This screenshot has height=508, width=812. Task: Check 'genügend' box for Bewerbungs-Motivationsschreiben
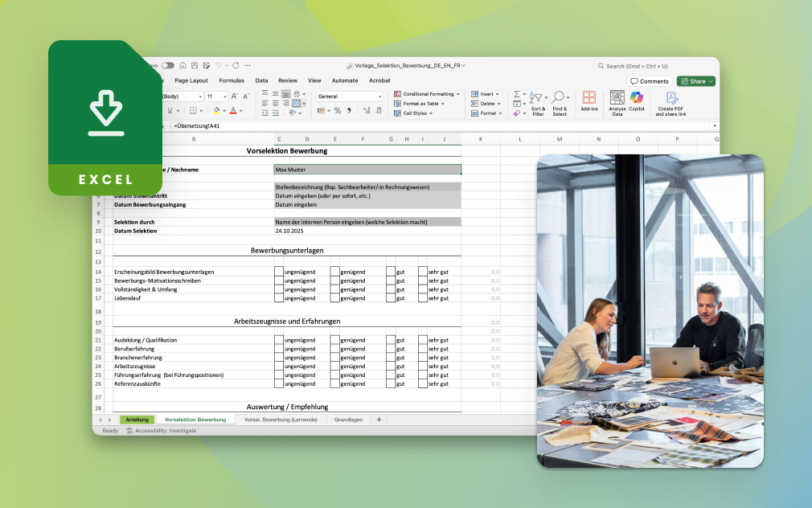tap(334, 281)
